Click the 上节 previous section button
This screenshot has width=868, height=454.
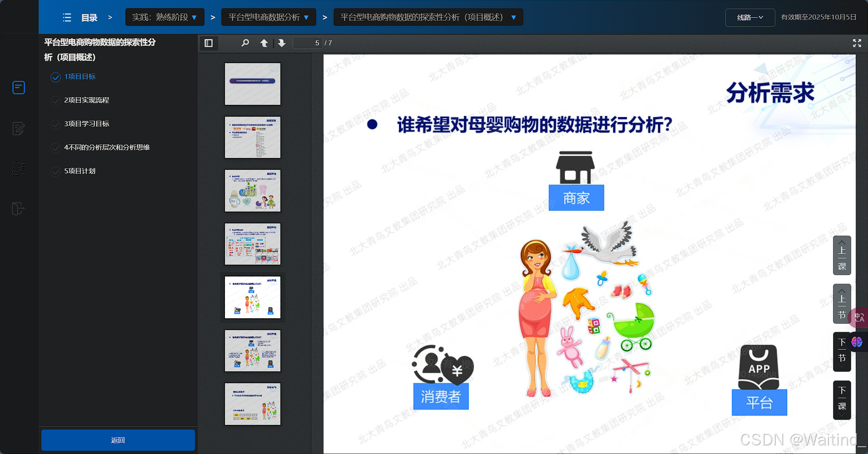coord(842,303)
